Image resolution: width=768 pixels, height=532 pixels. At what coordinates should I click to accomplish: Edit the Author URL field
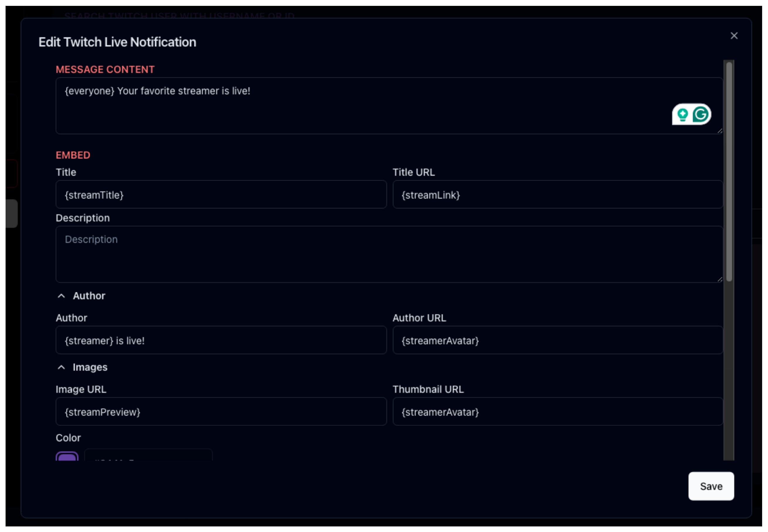tap(557, 340)
